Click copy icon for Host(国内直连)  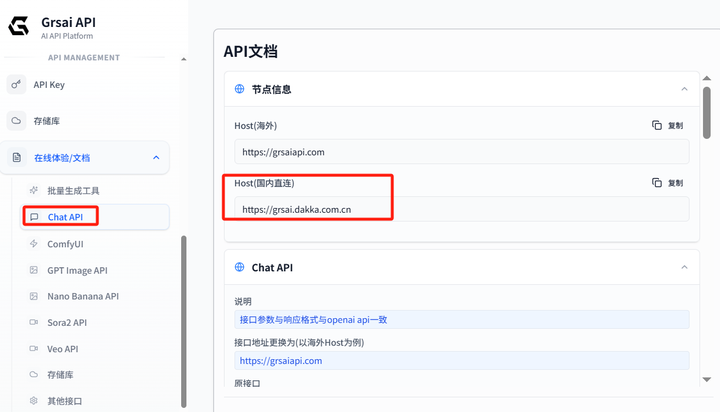point(657,183)
